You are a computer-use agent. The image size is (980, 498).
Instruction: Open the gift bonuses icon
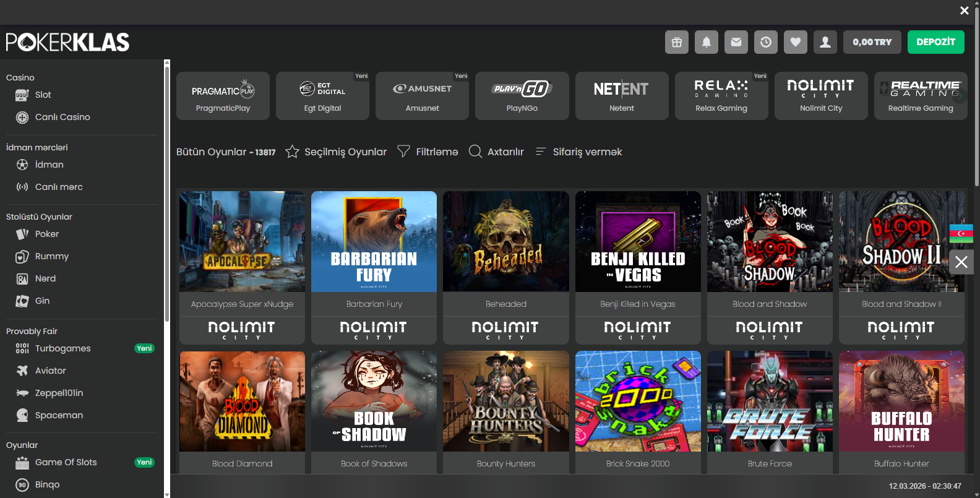[x=677, y=42]
